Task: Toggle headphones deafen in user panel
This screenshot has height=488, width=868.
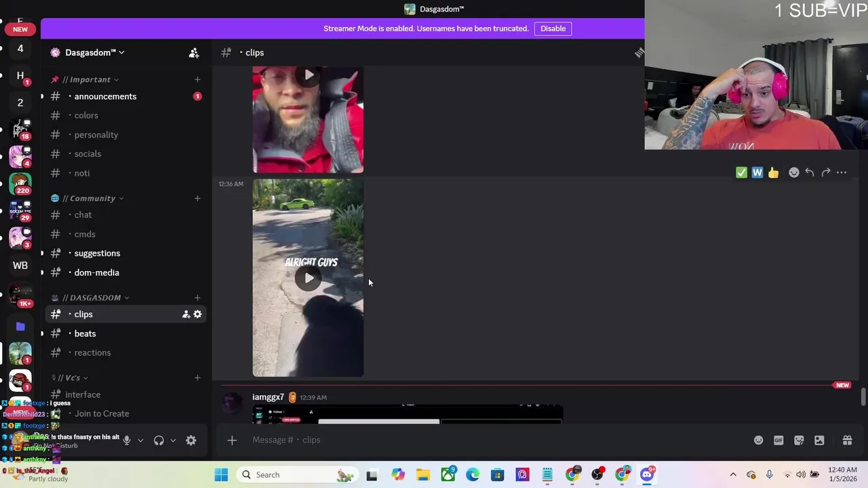Action: click(x=159, y=440)
